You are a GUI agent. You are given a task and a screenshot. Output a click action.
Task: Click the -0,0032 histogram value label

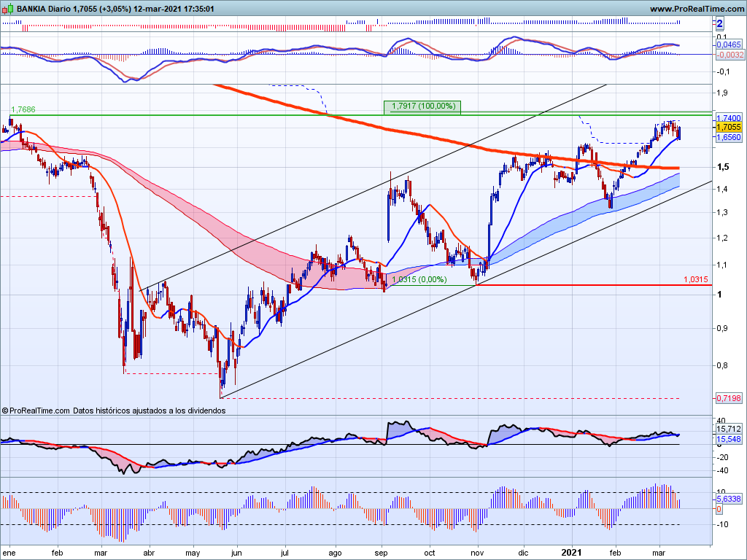tap(729, 54)
